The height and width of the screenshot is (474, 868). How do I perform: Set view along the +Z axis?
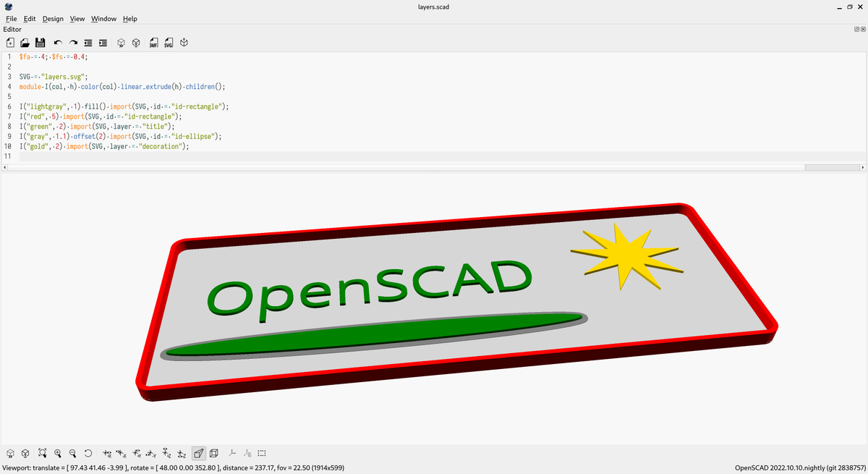[x=166, y=454]
